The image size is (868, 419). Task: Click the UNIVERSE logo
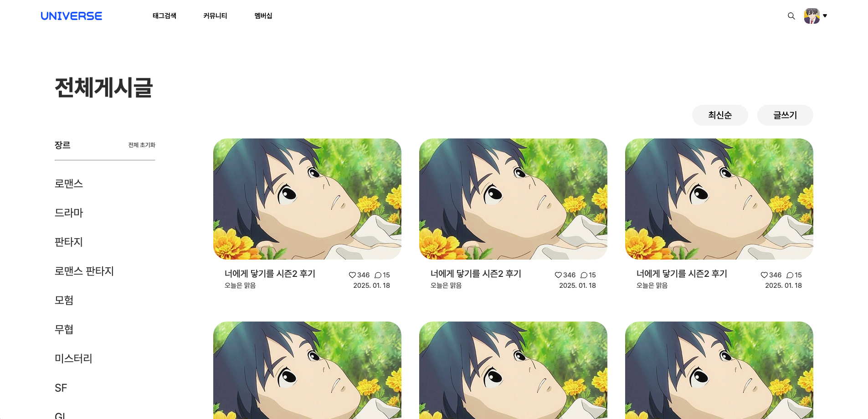(x=72, y=16)
